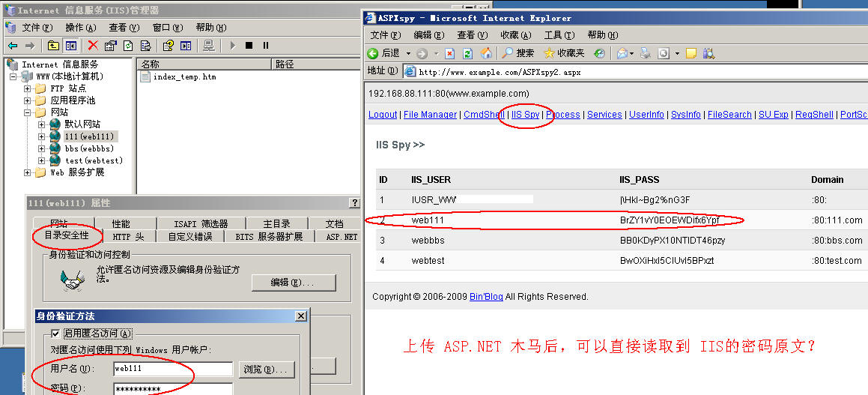Viewport: 868px width, 395px height.
Task: Collapse 网站 tree node
Action: pos(27,112)
